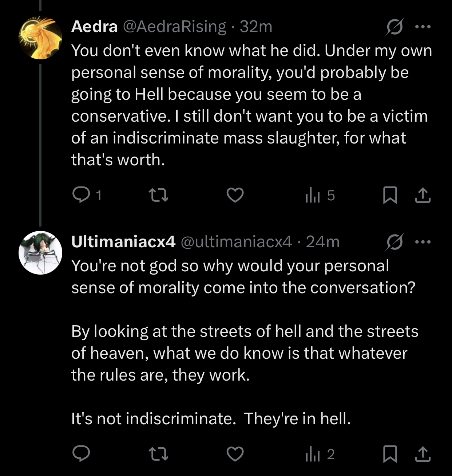452x476 pixels.
Task: Open Ultimaniacx4's spider avatar
Action: pyautogui.click(x=40, y=252)
